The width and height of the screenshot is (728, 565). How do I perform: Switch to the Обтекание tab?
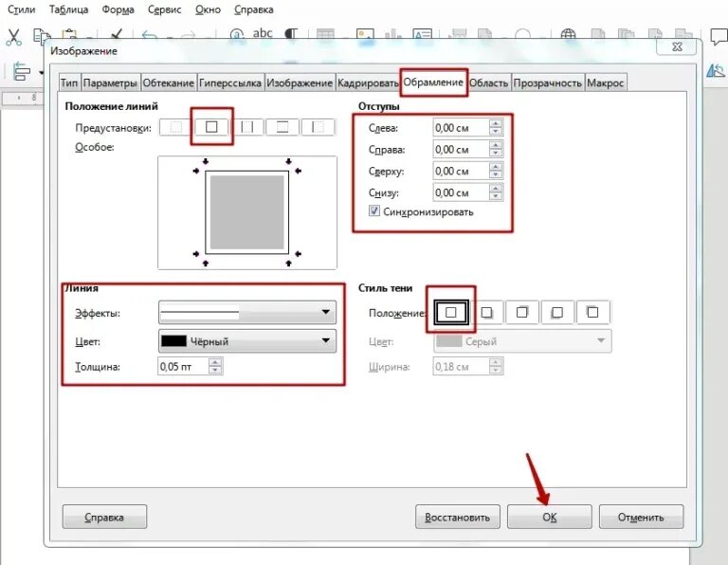168,82
